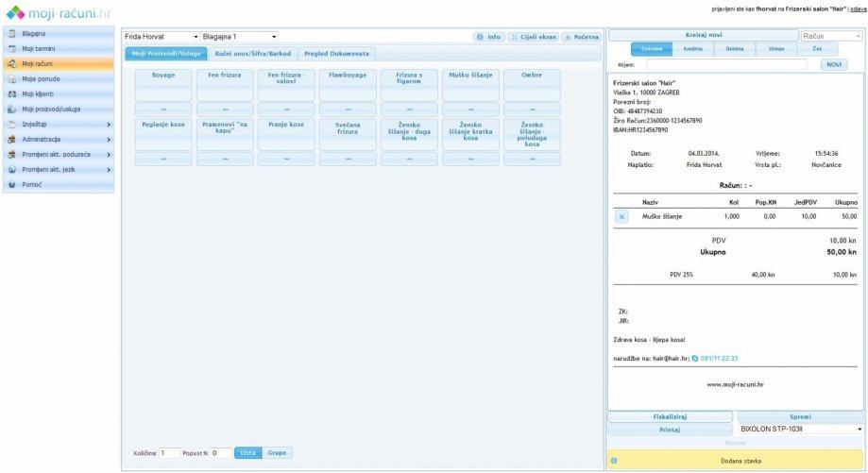Open the BIXOLON STP-103II printer dropdown

pos(800,429)
